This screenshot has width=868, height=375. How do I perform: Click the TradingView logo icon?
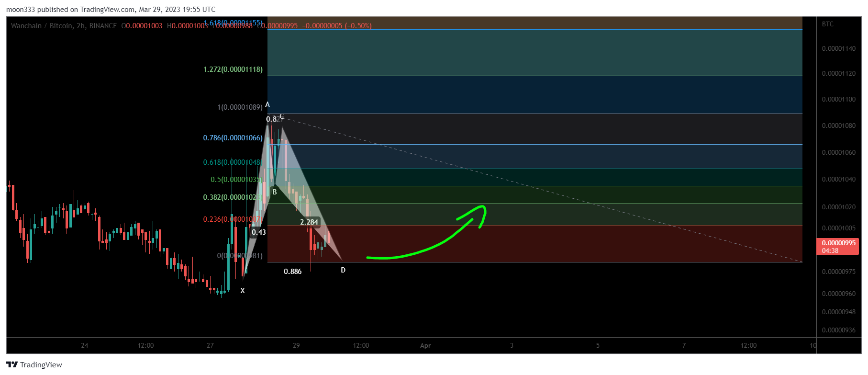(x=12, y=364)
